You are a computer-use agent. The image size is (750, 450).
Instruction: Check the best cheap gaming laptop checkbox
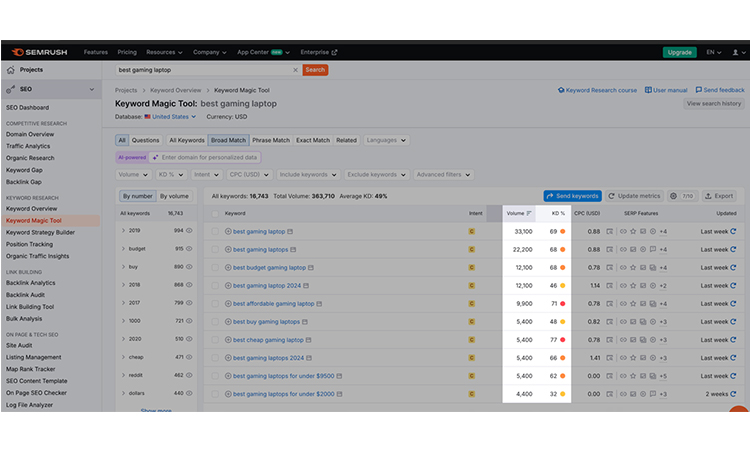click(x=215, y=340)
